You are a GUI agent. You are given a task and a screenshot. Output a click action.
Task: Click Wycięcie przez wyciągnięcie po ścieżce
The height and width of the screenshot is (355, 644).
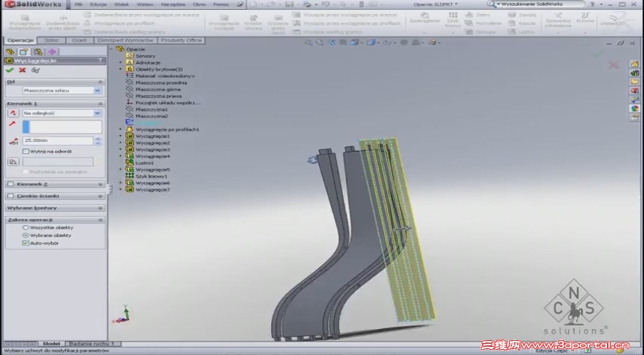pos(346,15)
